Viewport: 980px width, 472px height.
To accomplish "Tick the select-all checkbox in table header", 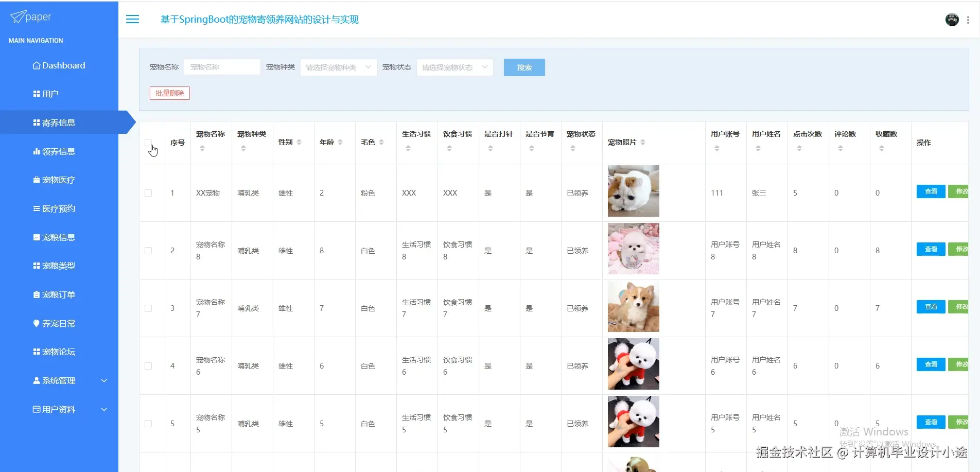I will [148, 143].
